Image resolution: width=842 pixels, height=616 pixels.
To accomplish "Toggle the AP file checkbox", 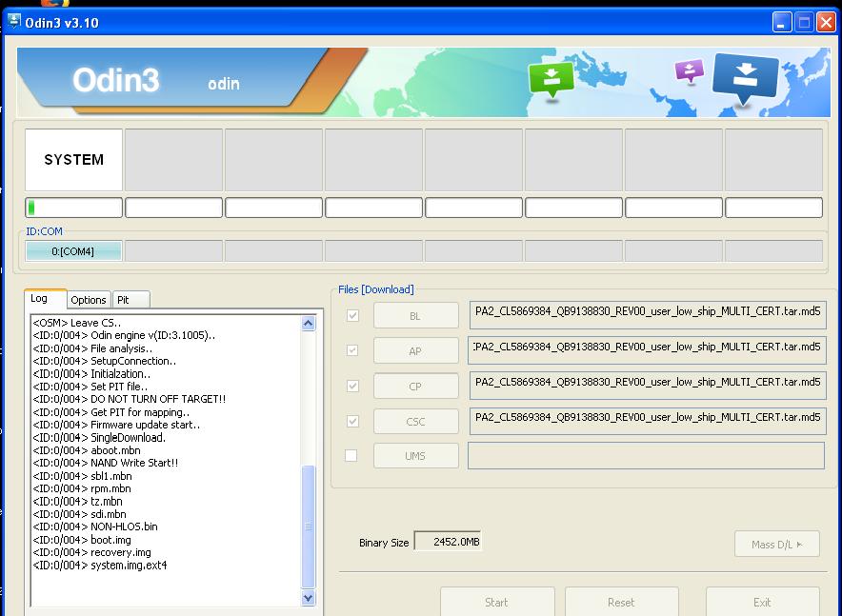I will coord(352,350).
